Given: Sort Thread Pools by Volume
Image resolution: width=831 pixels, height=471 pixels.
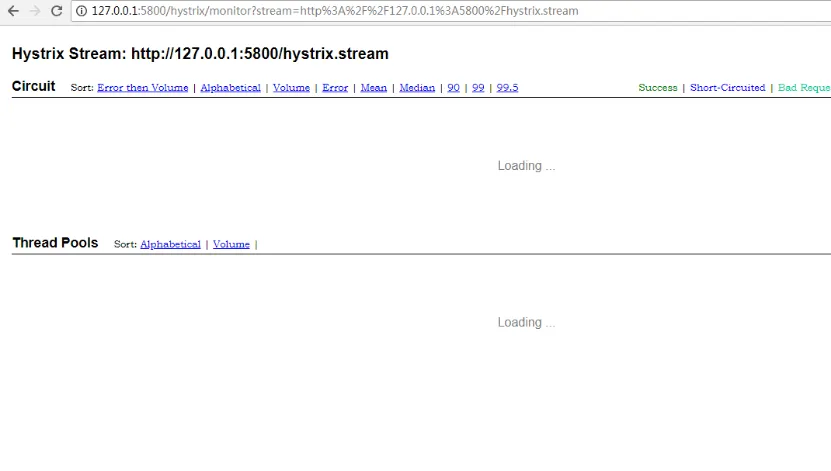Looking at the screenshot, I should coord(231,244).
